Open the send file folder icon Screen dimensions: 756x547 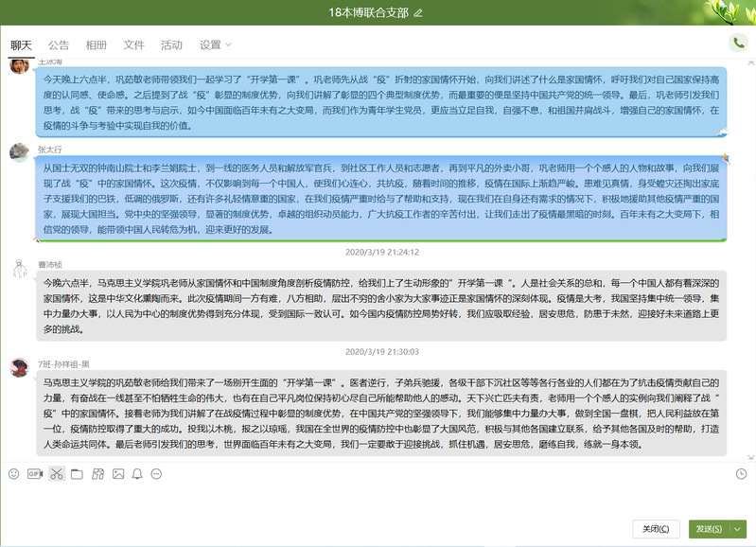[x=77, y=473]
